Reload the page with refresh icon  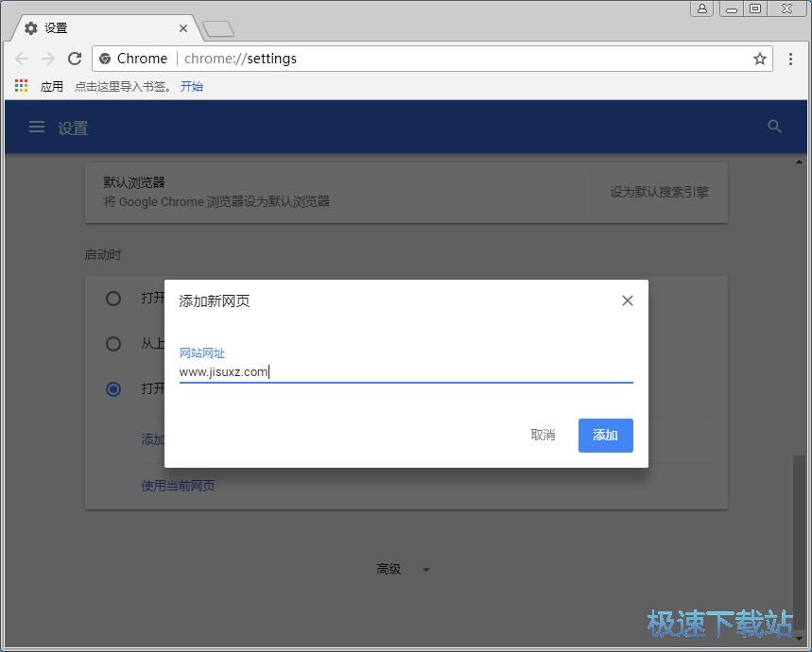tap(75, 59)
